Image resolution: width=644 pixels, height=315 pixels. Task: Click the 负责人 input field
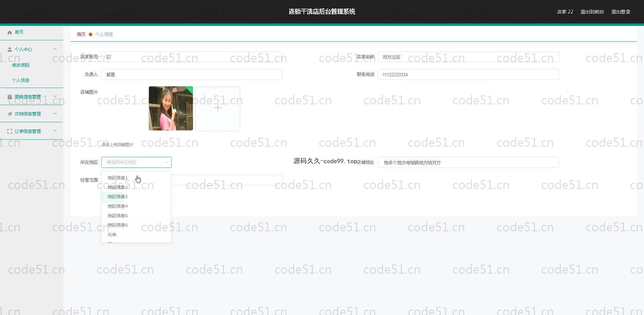(192, 75)
